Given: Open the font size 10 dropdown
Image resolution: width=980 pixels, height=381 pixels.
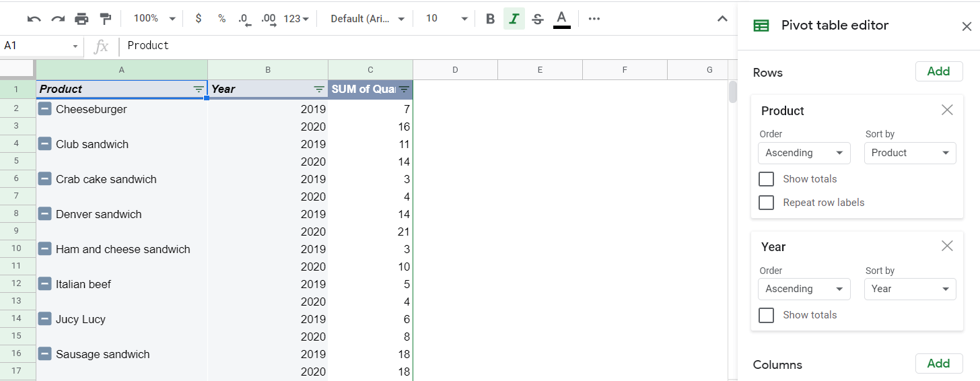Looking at the screenshot, I should click(x=446, y=19).
